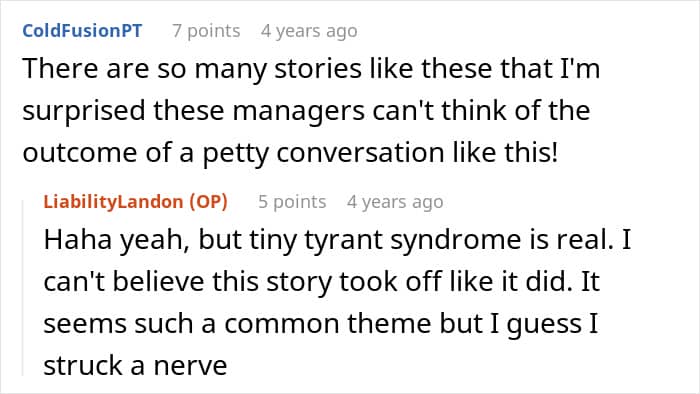
Task: Click the line "surprised these managers can't think"
Action: [x=306, y=111]
